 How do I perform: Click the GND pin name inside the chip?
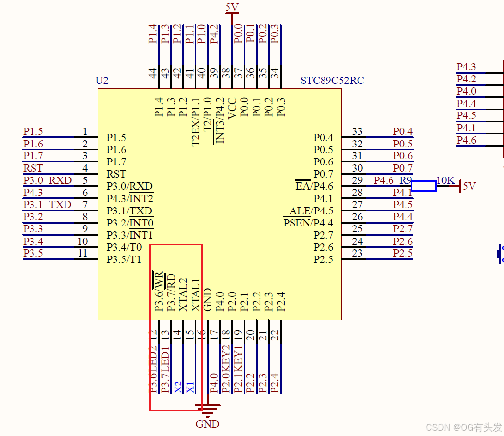[x=208, y=300]
